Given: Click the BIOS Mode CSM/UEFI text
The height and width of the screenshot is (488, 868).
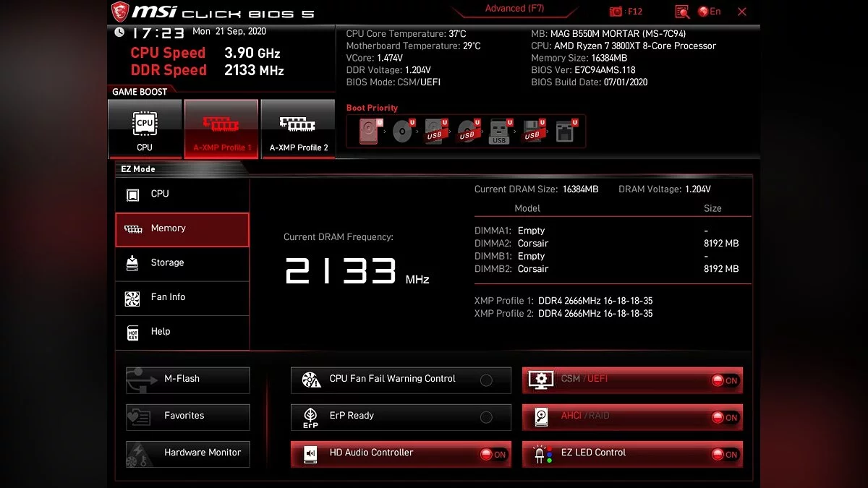Looking at the screenshot, I should point(393,82).
